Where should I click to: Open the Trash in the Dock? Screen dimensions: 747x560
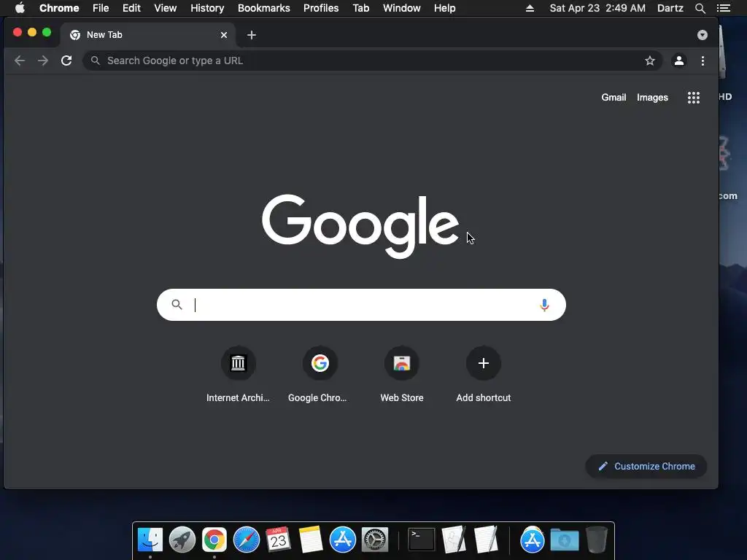tap(597, 540)
